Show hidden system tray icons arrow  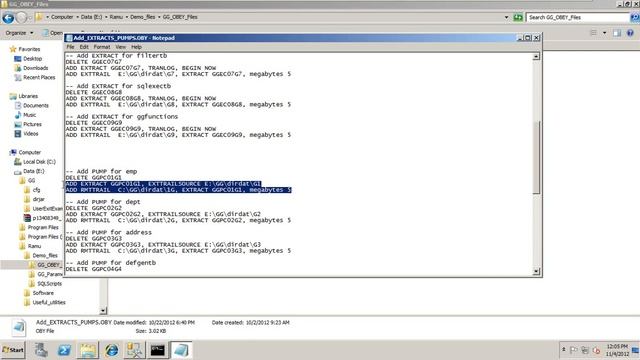(564, 350)
